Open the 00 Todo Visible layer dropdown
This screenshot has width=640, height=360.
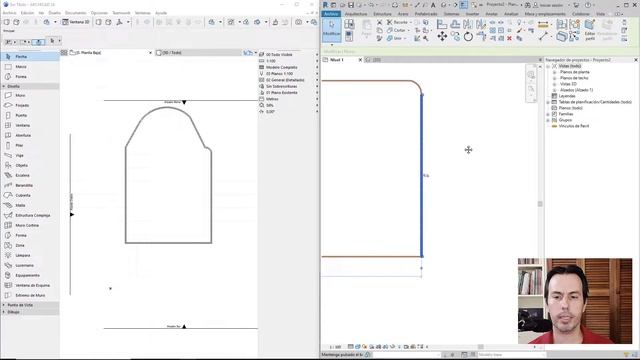point(288,54)
